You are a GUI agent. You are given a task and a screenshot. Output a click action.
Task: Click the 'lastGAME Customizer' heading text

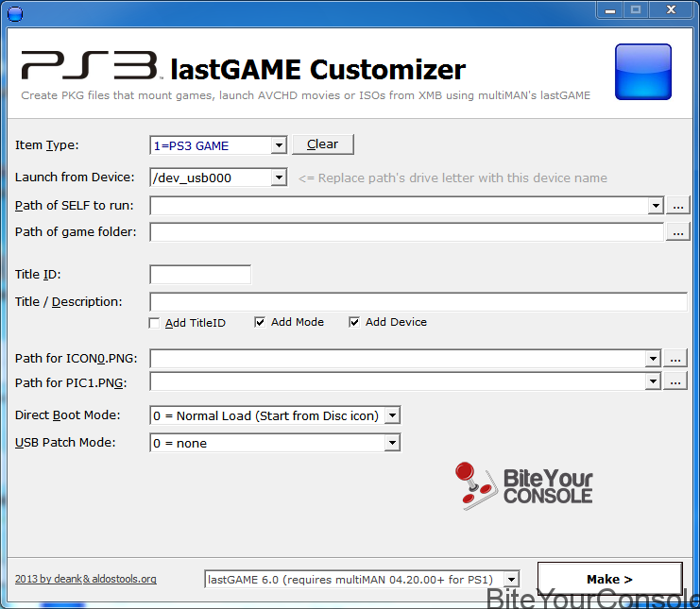click(317, 70)
